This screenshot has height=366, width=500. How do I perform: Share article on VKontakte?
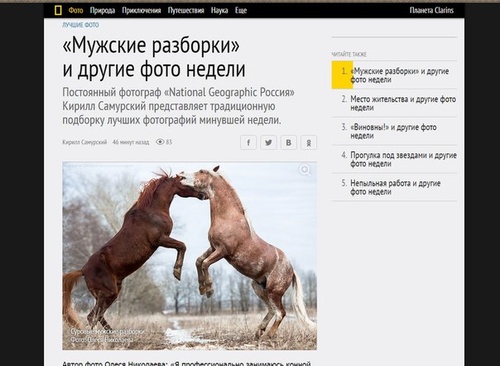(288, 143)
